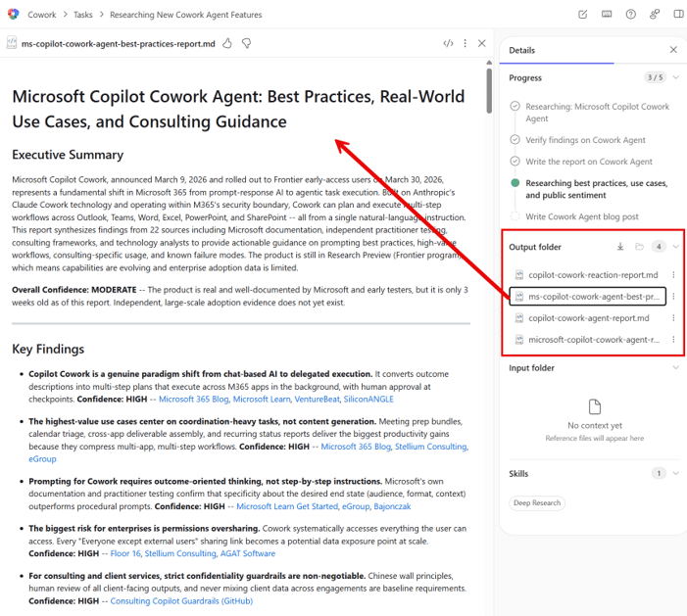Download all files from Output folder

[619, 247]
